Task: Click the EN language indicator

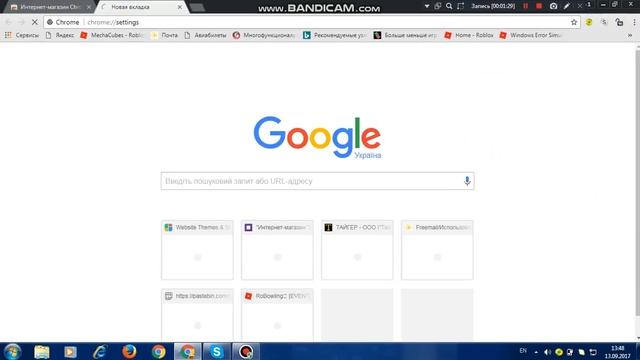Action: pos(523,351)
